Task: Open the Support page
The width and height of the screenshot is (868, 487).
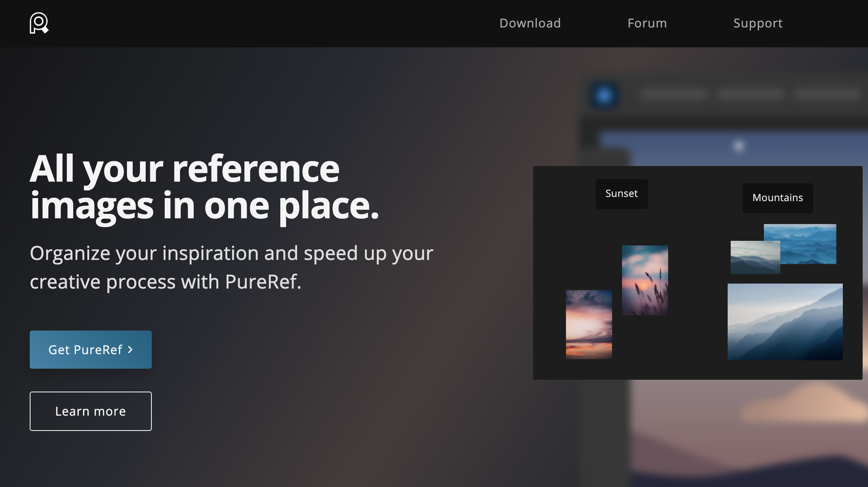Action: [x=758, y=23]
